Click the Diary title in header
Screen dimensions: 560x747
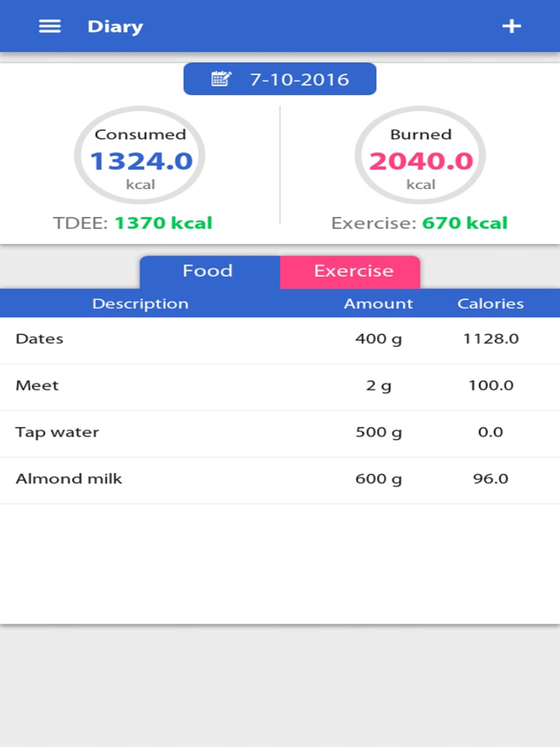coord(115,27)
